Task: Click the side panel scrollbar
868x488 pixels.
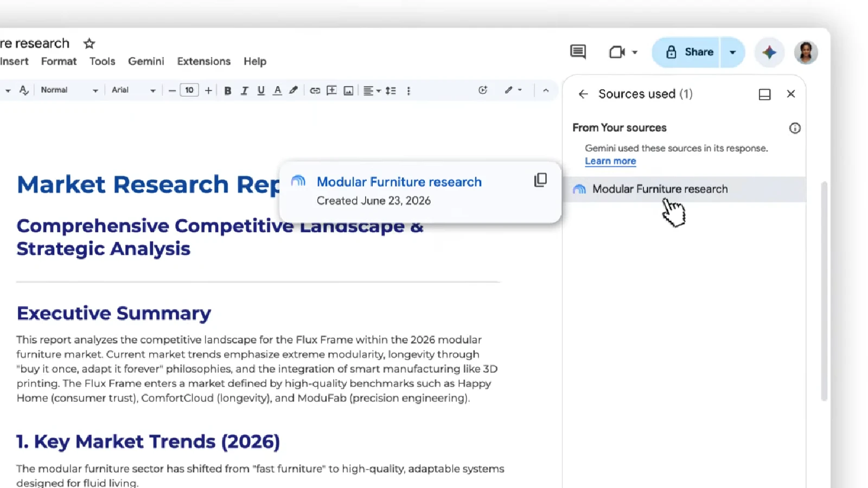Action: click(x=824, y=291)
